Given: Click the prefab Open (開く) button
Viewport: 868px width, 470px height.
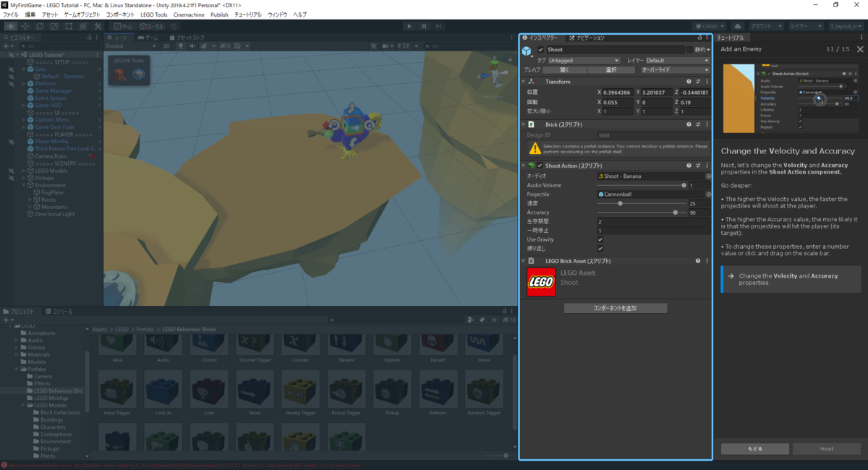Looking at the screenshot, I should tap(565, 70).
